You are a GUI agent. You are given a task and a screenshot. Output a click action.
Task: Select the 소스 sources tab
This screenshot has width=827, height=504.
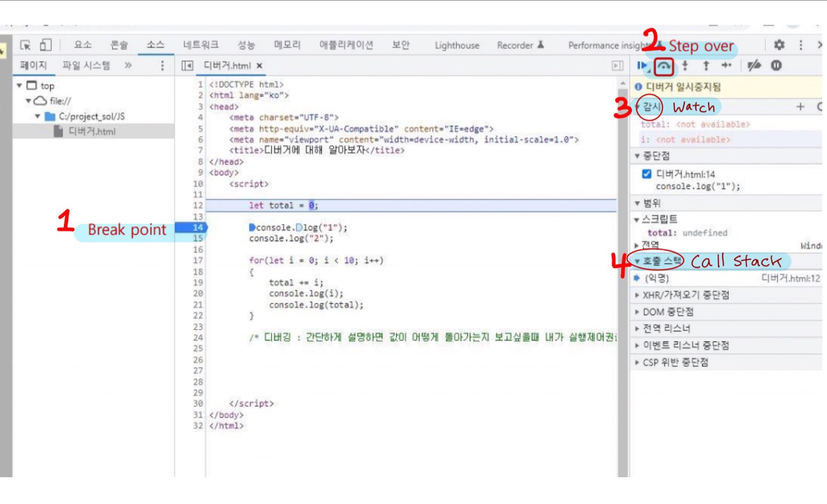155,45
